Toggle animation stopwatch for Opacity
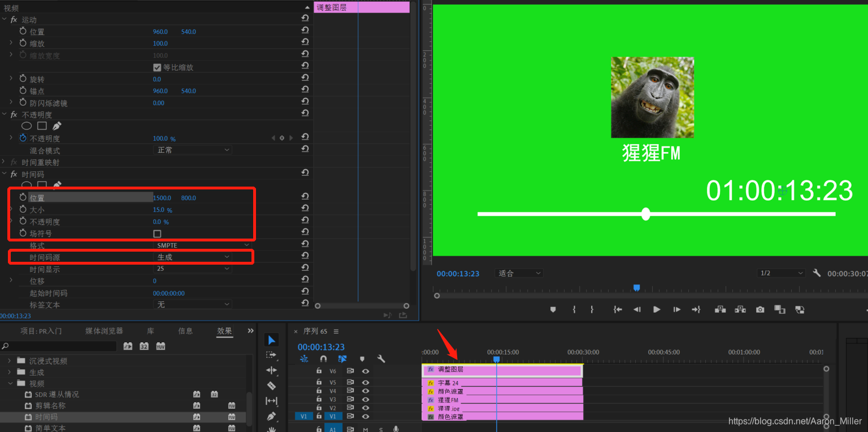This screenshot has height=432, width=868. pyautogui.click(x=23, y=138)
